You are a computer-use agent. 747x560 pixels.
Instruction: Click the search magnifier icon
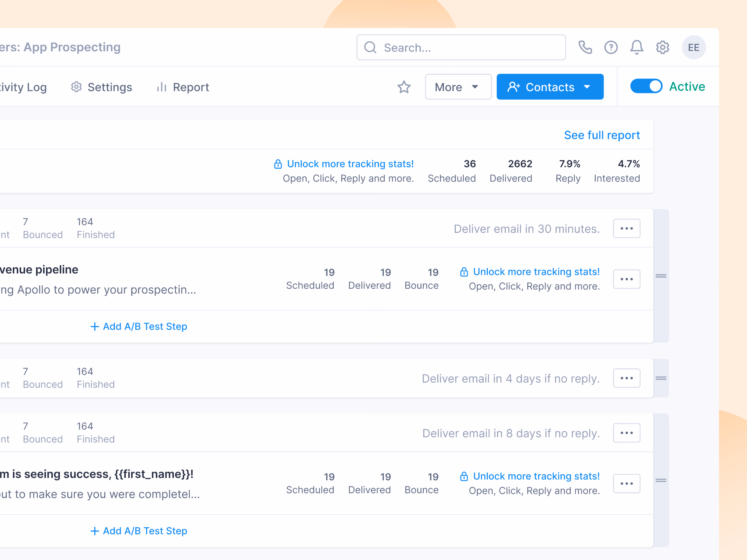click(x=370, y=48)
